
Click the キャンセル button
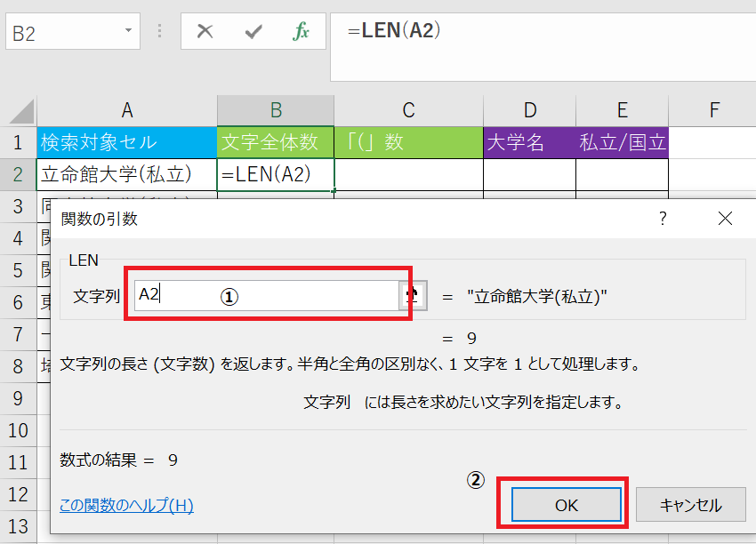tap(691, 504)
